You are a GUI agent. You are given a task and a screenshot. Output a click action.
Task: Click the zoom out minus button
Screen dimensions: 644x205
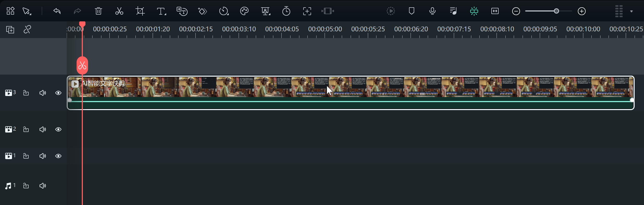click(516, 11)
